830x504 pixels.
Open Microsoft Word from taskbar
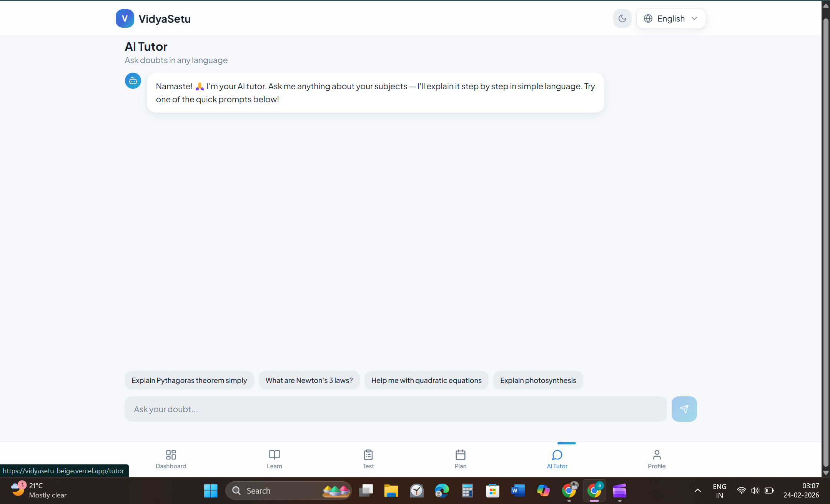(518, 491)
